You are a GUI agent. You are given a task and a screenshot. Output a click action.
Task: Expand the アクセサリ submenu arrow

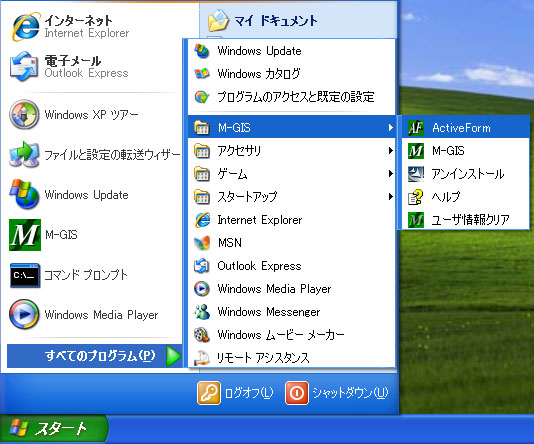pos(391,150)
